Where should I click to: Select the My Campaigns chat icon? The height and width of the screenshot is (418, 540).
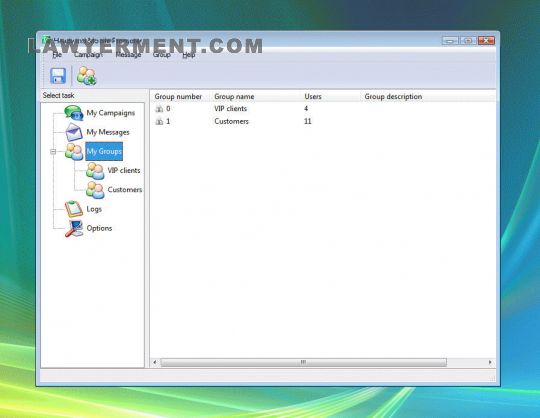pyautogui.click(x=74, y=113)
